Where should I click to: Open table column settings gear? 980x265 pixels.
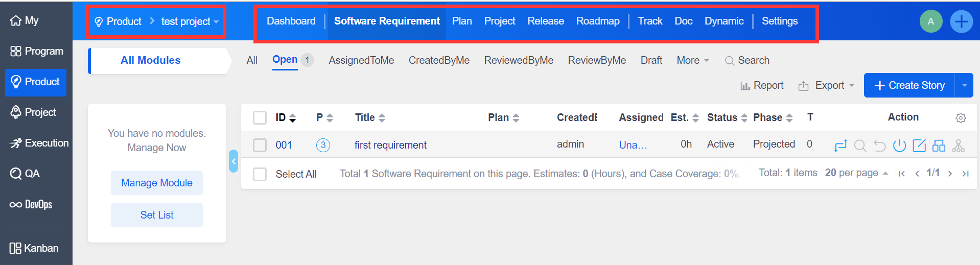960,118
